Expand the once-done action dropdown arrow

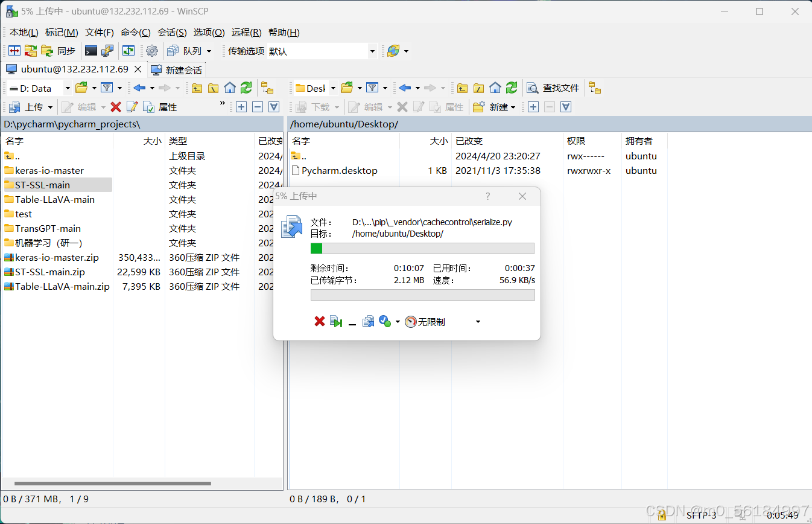point(398,322)
